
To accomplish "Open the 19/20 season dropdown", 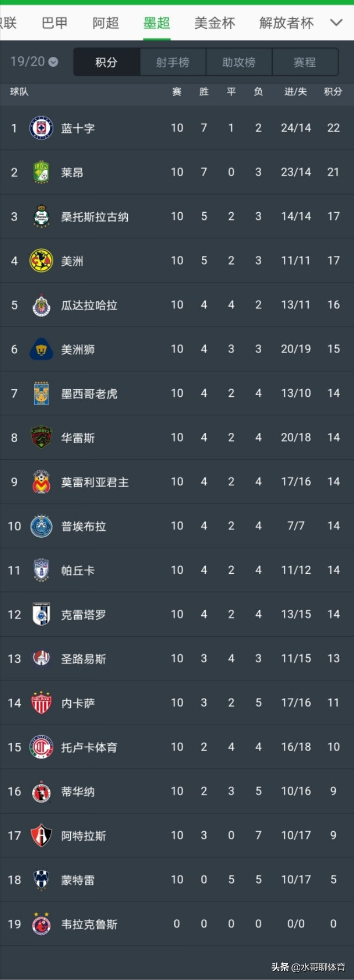I will pyautogui.click(x=34, y=61).
